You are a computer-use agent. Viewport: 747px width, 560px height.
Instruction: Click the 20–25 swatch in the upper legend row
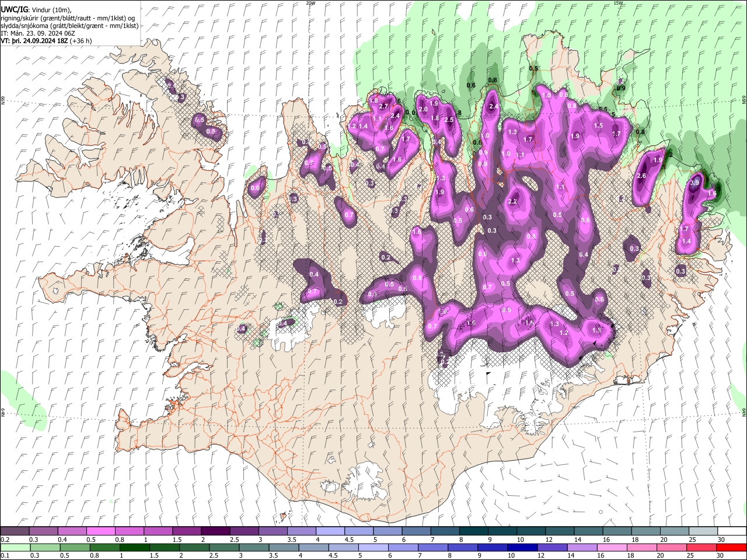pos(674,531)
